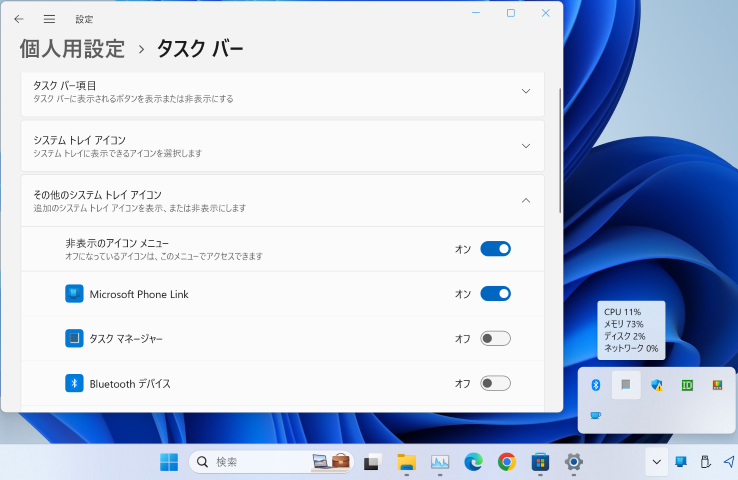Image resolution: width=738 pixels, height=480 pixels.
Task: Open Task Manager from tray overflow icon
Action: 626,385
